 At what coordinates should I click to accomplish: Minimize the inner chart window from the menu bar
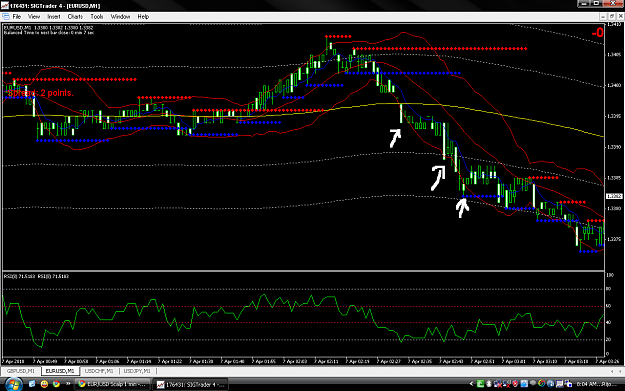pos(603,16)
